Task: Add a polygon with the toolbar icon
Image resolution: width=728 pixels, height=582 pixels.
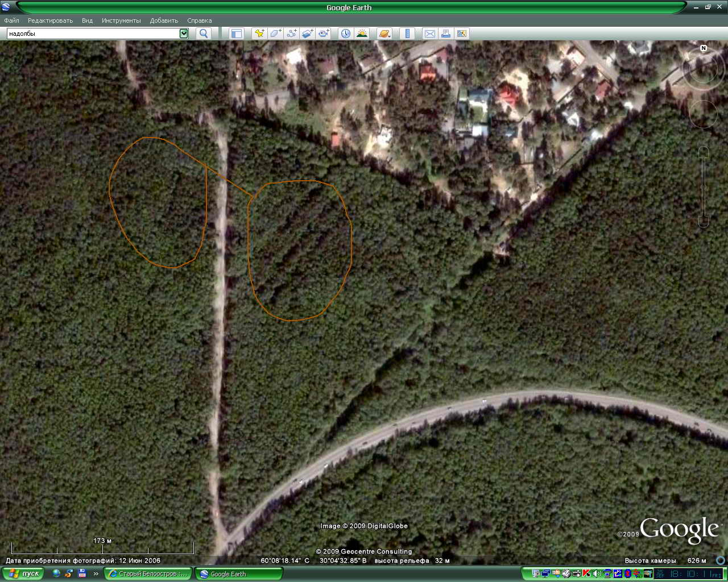Action: (275, 34)
